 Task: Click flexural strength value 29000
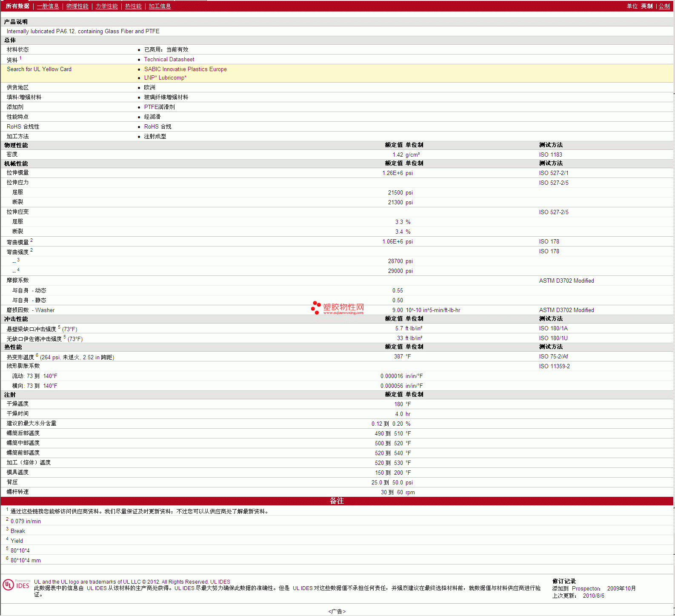(x=395, y=271)
